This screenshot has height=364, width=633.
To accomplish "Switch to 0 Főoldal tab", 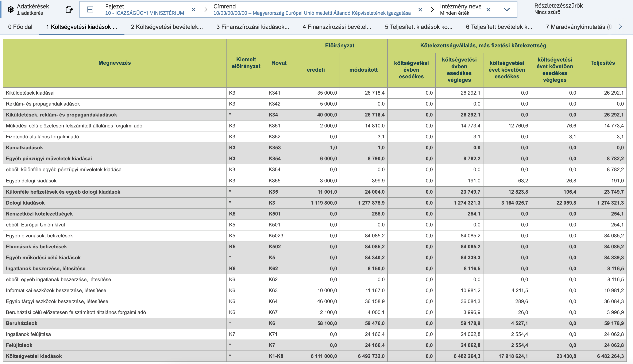I will tap(20, 27).
